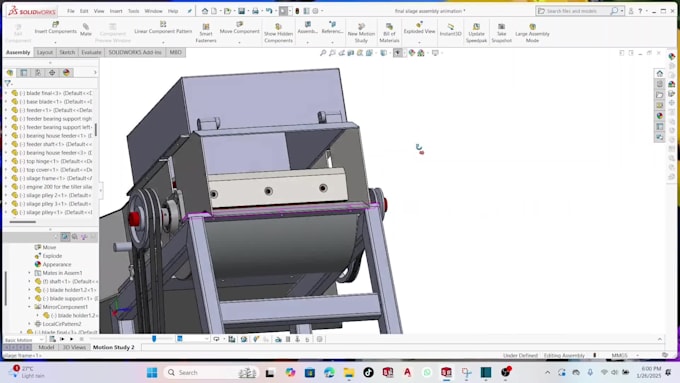
Task: Switch to the Sketch tab
Action: [67, 52]
